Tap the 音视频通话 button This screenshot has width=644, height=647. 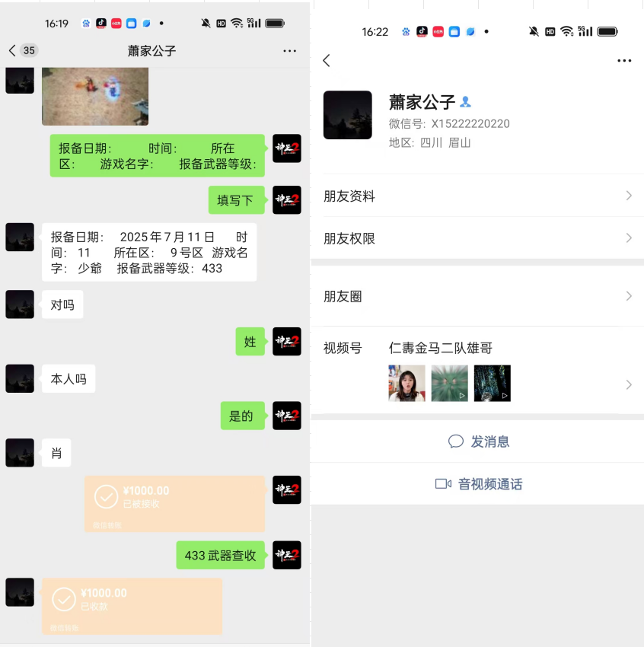tap(477, 483)
